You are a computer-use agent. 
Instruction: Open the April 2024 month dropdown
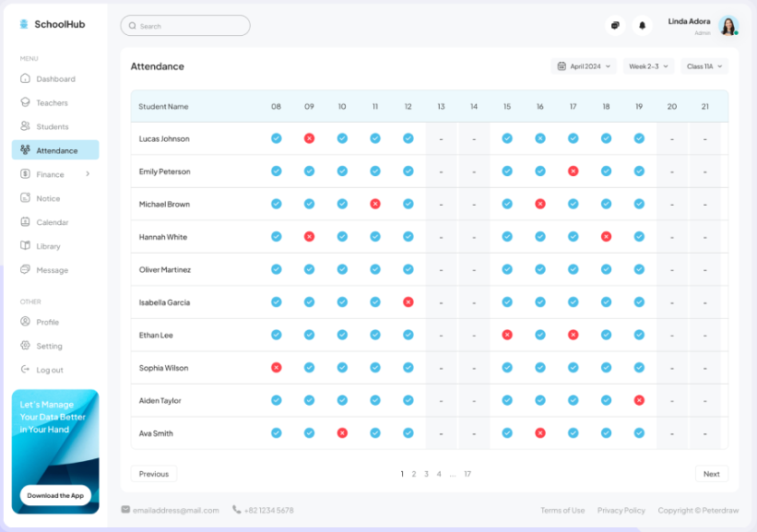[585, 66]
